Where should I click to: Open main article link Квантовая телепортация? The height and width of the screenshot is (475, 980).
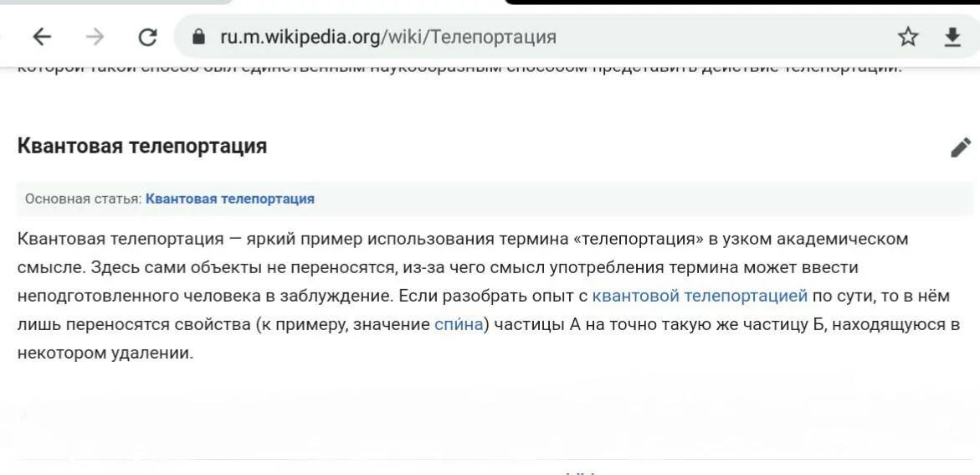pos(230,199)
